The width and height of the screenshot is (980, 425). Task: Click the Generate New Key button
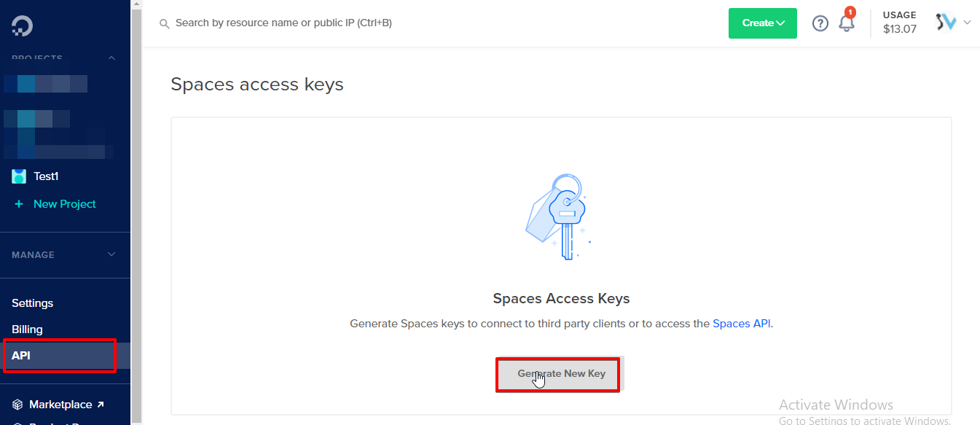pyautogui.click(x=561, y=373)
